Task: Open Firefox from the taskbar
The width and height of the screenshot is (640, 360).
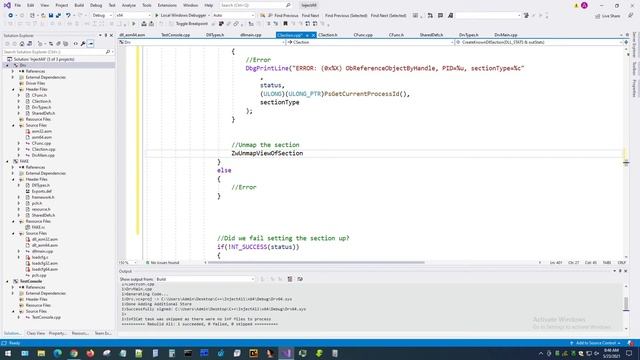Action: [x=90, y=353]
